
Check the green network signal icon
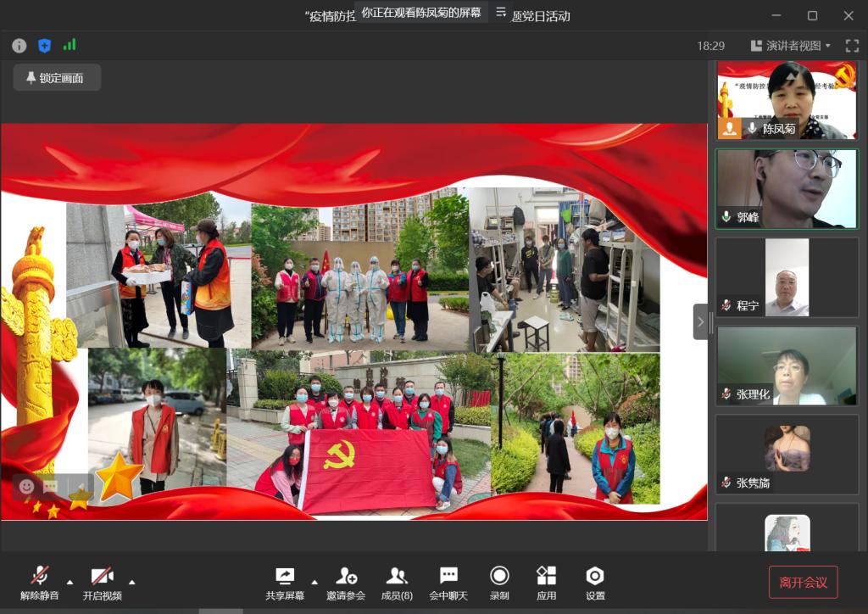(70, 45)
